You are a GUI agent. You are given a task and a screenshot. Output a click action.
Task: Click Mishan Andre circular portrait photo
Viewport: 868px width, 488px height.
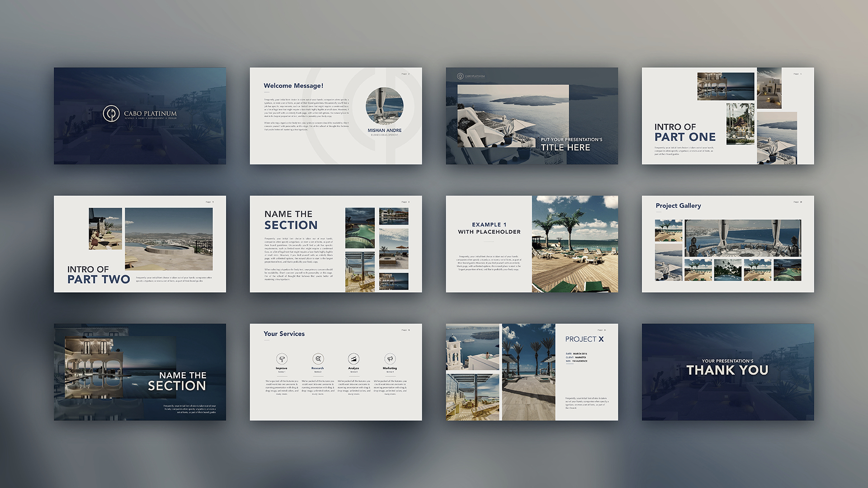[384, 106]
